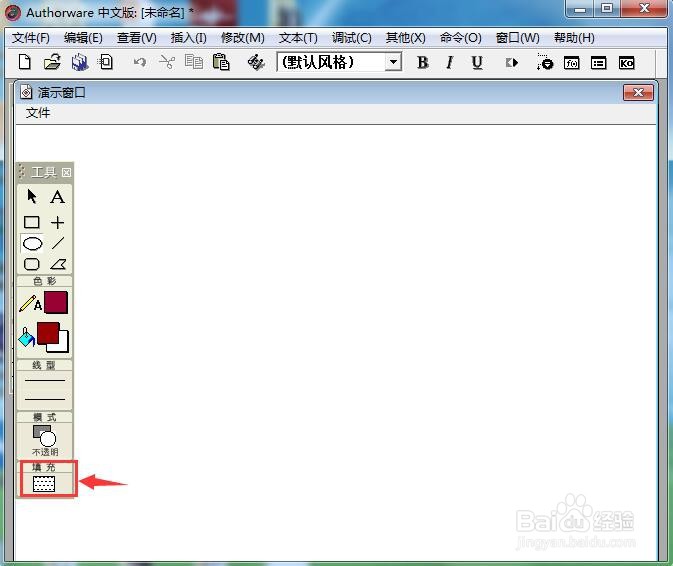Select the Polygon tool
Image resolution: width=673 pixels, height=566 pixels.
[58, 264]
